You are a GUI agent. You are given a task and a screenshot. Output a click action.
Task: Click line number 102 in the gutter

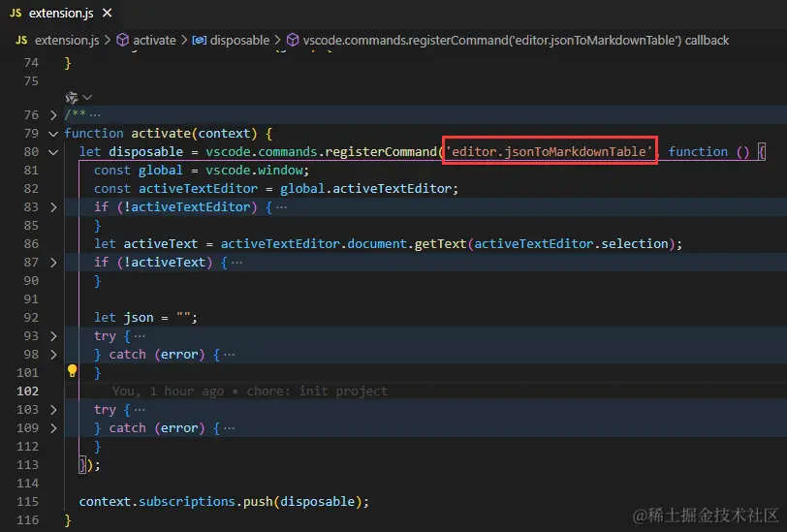pos(27,391)
